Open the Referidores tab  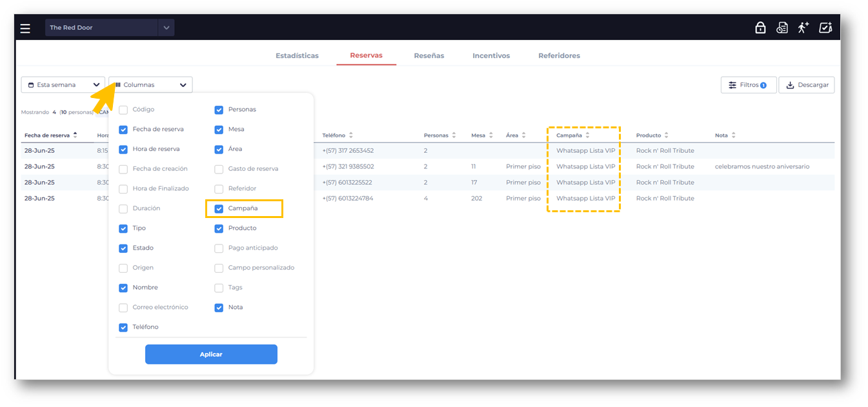coord(559,56)
